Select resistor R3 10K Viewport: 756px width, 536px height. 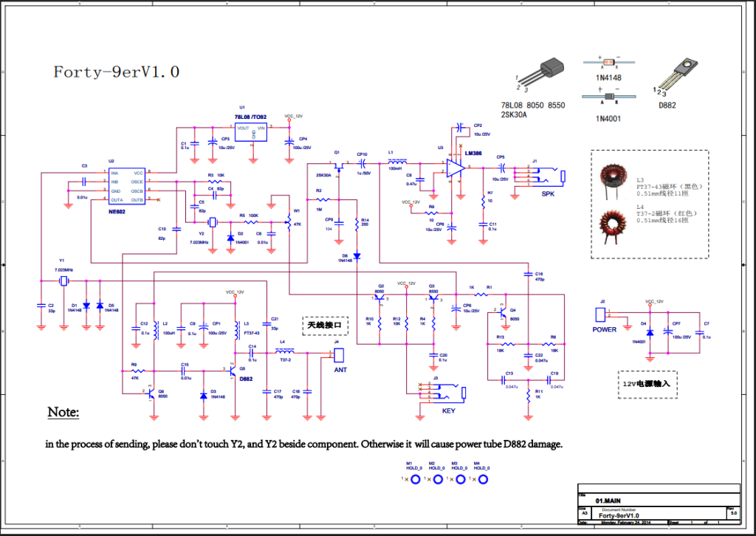[x=215, y=182]
